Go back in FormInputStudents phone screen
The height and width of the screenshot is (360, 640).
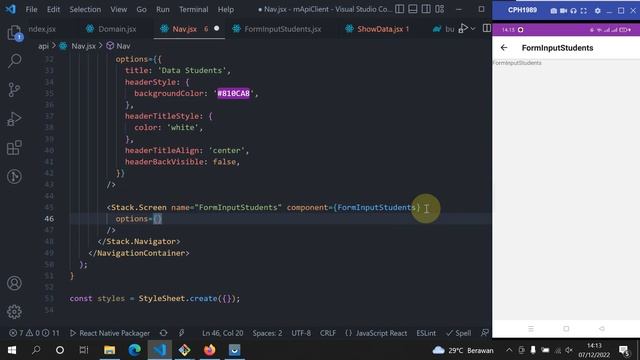[x=504, y=48]
